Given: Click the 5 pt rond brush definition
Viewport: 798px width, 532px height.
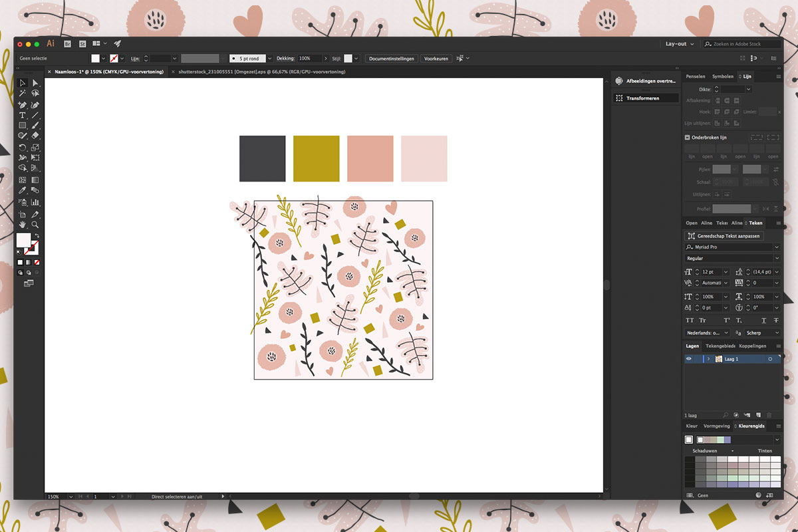Looking at the screenshot, I should coord(249,59).
